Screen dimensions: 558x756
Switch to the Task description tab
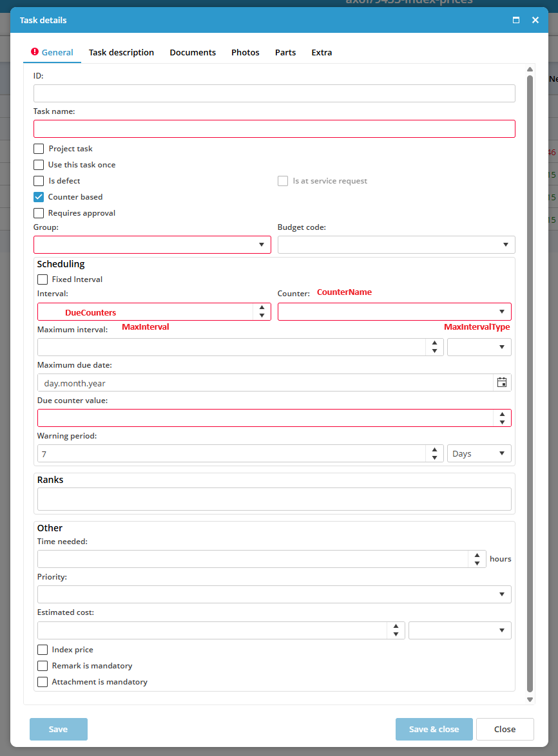(122, 53)
